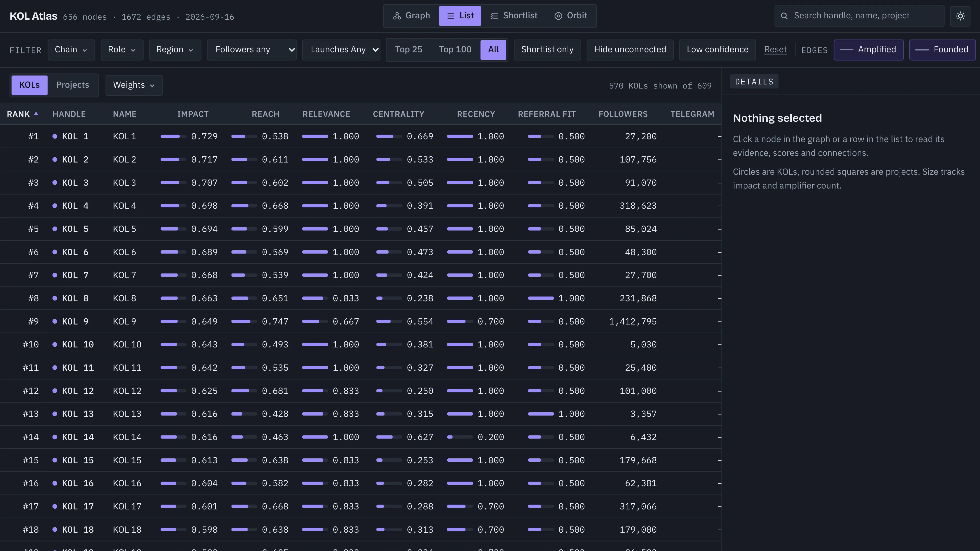Sort by the REFERRAL FIT column header

547,114
